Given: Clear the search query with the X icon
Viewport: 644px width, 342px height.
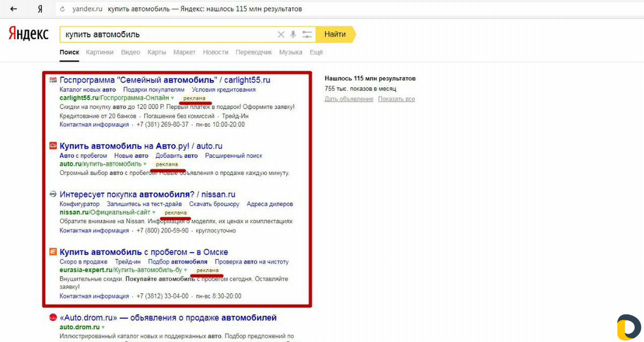Looking at the screenshot, I should click(x=281, y=34).
